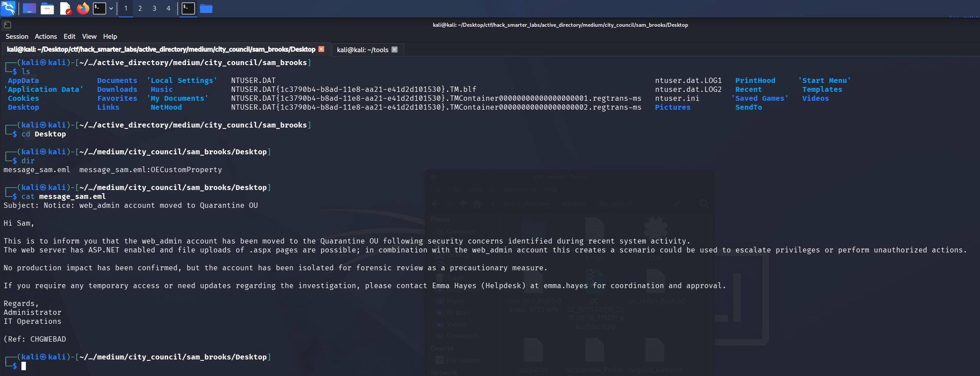This screenshot has width=980, height=376.
Task: Open the Edit menu
Action: point(70,37)
